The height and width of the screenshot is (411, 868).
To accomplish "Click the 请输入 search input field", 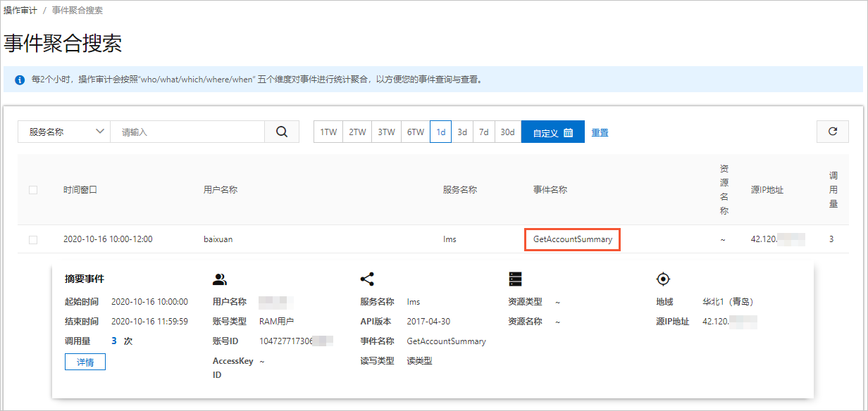I will [x=187, y=132].
